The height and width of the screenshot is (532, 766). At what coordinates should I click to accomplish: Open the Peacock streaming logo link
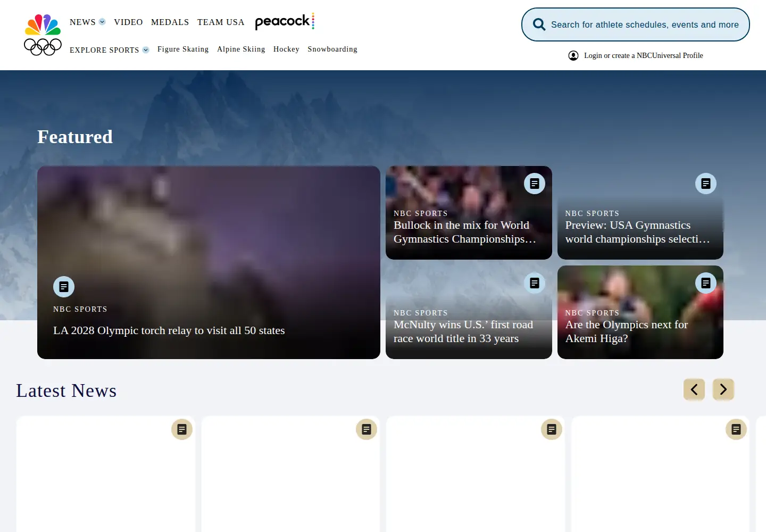tap(285, 21)
